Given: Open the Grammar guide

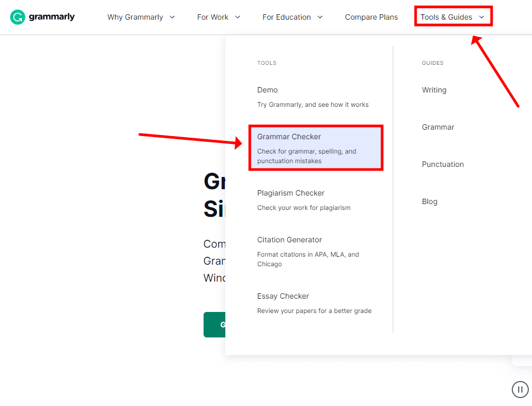Looking at the screenshot, I should pyautogui.click(x=438, y=127).
